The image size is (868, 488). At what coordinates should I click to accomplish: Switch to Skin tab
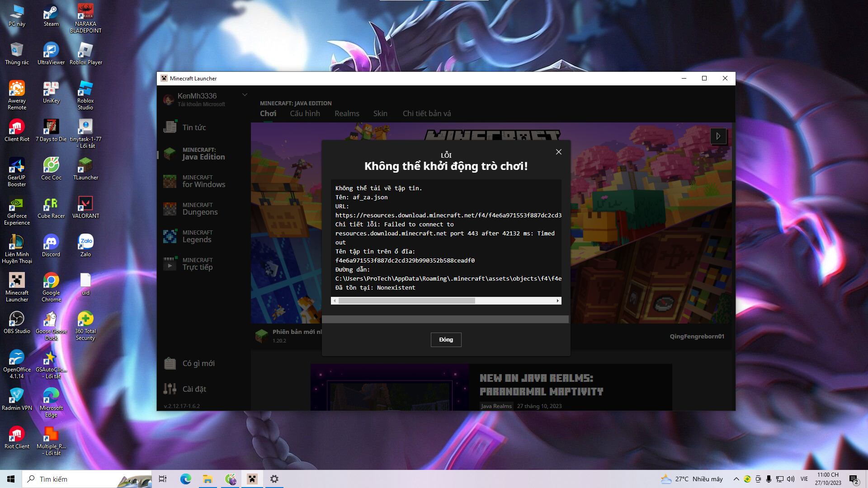(x=380, y=113)
